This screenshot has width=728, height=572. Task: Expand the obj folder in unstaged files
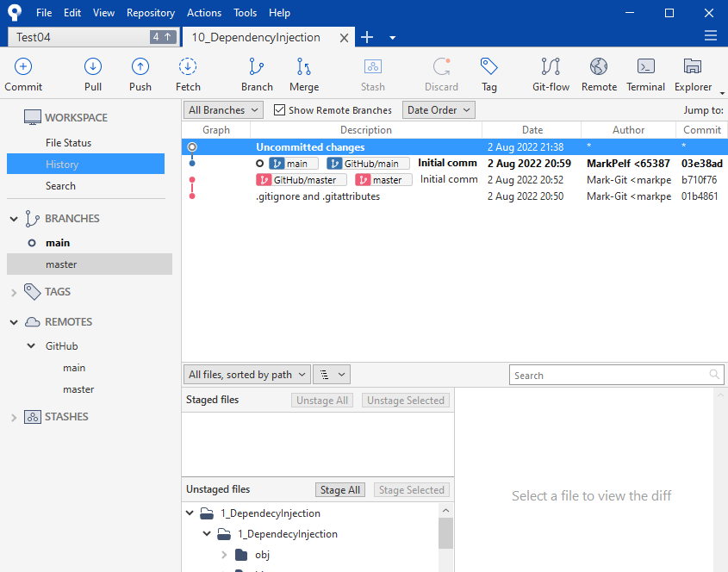224,555
